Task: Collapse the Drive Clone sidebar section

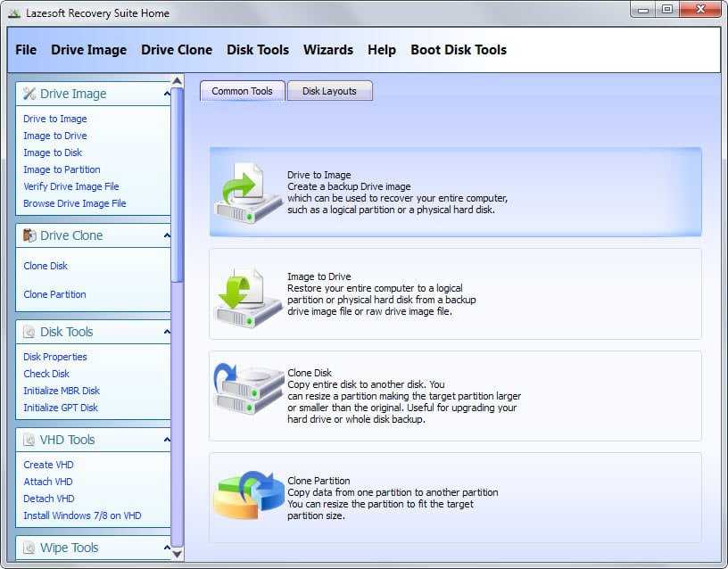Action: 166,235
